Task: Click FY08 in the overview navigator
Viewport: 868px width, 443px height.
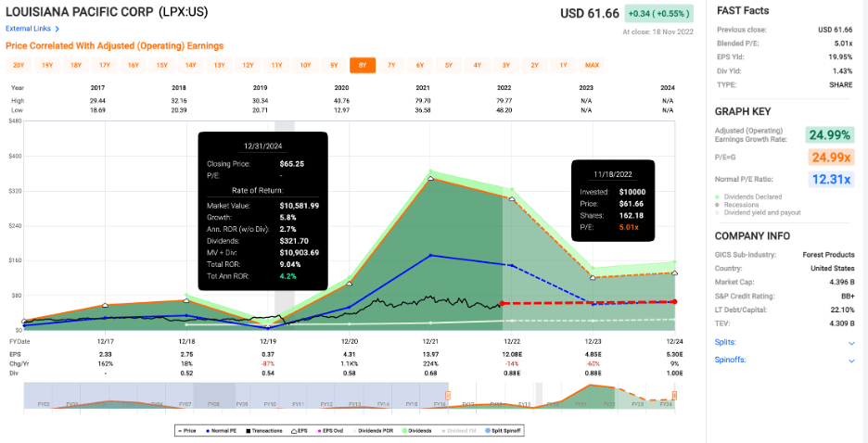Action: [x=213, y=404]
